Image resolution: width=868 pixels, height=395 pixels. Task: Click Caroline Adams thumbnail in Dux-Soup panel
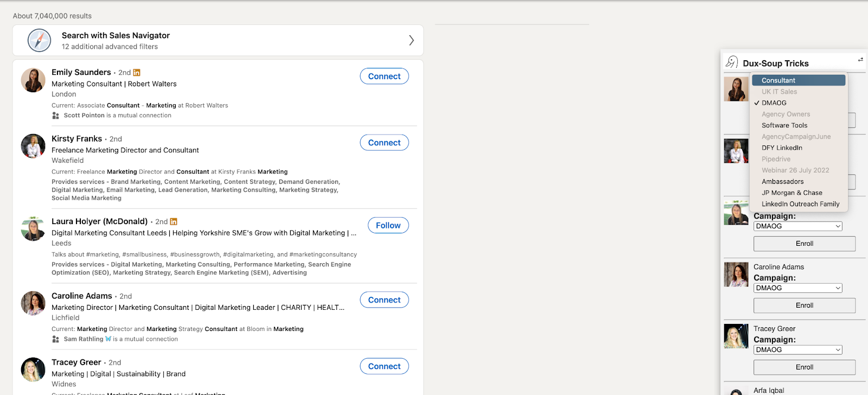point(736,275)
